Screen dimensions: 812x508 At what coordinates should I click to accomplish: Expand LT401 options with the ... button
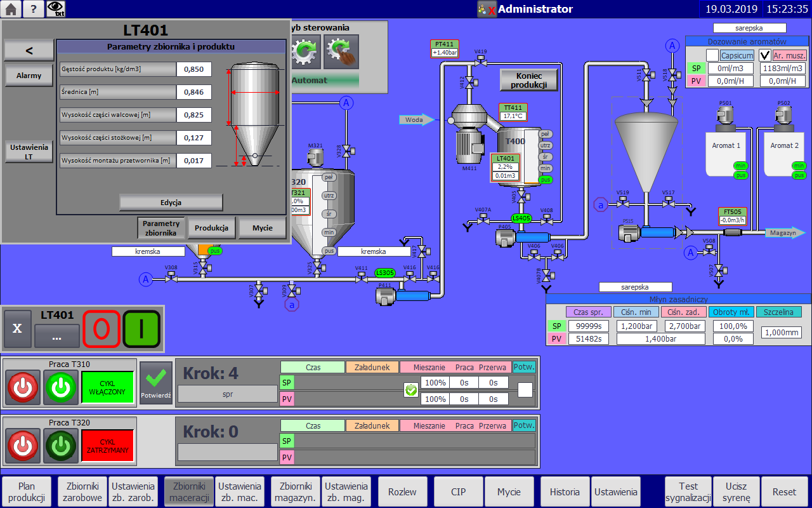click(x=56, y=337)
